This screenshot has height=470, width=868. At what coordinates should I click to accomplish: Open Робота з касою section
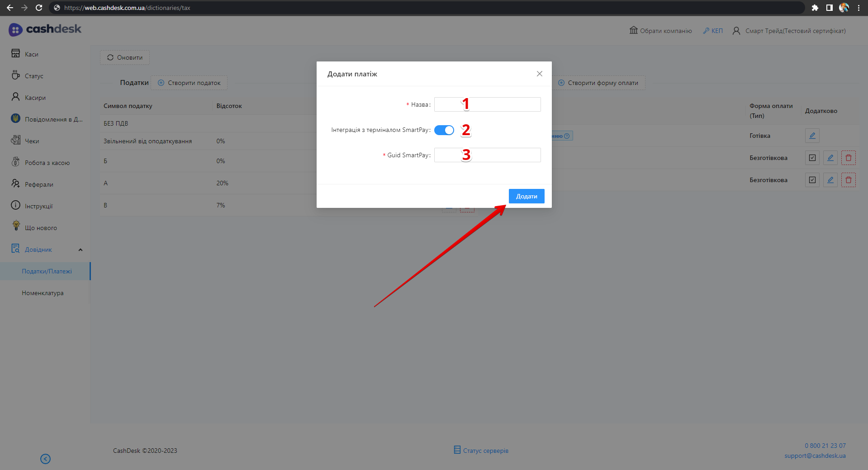coord(47,163)
